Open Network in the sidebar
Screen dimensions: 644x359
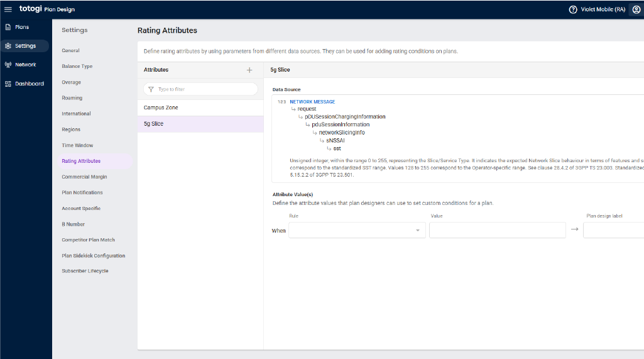25,65
